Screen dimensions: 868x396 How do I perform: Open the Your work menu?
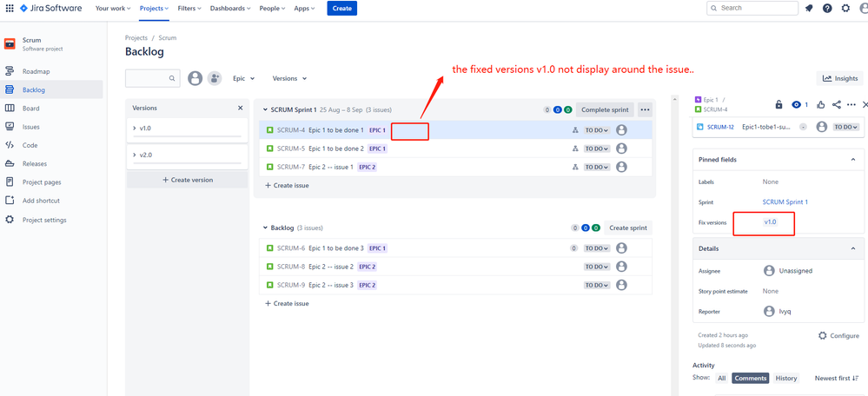(113, 9)
